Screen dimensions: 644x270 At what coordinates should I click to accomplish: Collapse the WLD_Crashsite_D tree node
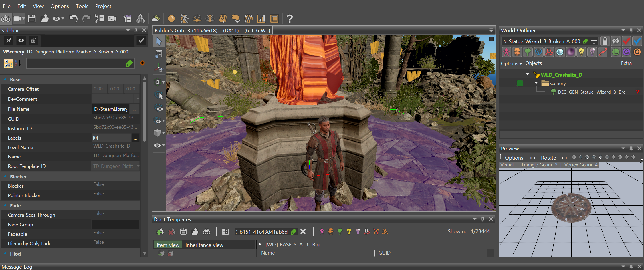coord(528,74)
